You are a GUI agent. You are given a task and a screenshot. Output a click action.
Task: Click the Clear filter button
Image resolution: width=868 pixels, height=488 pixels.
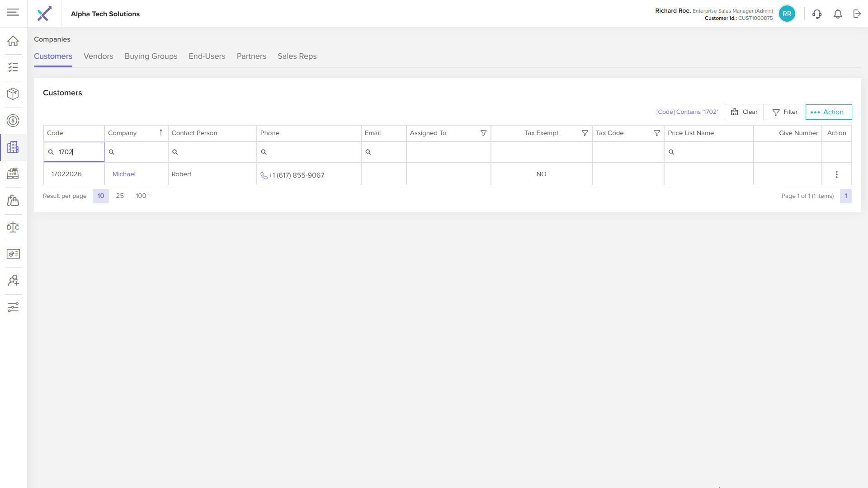pyautogui.click(x=744, y=112)
